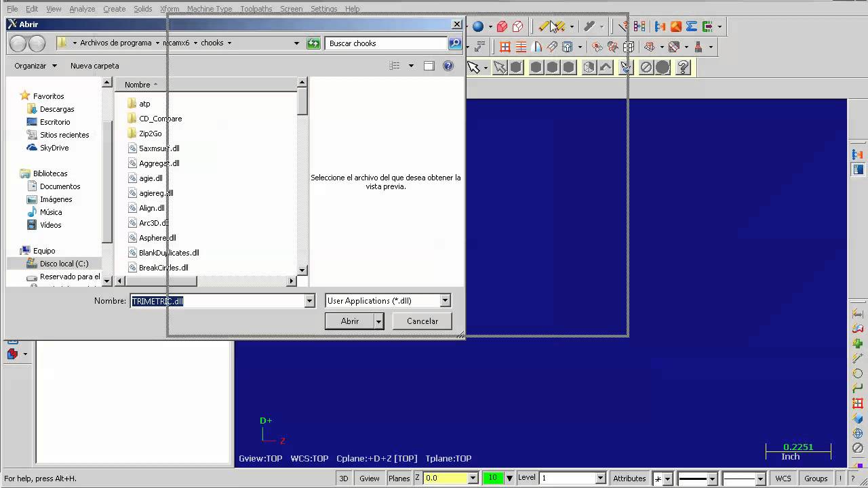Click the blue sigma icon in toolbar

[x=692, y=26]
